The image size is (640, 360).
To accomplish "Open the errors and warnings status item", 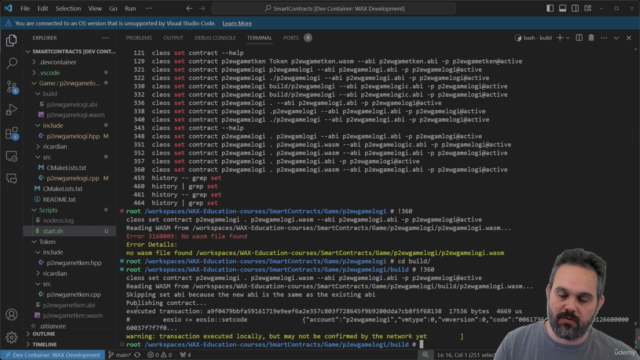I will [160, 355].
